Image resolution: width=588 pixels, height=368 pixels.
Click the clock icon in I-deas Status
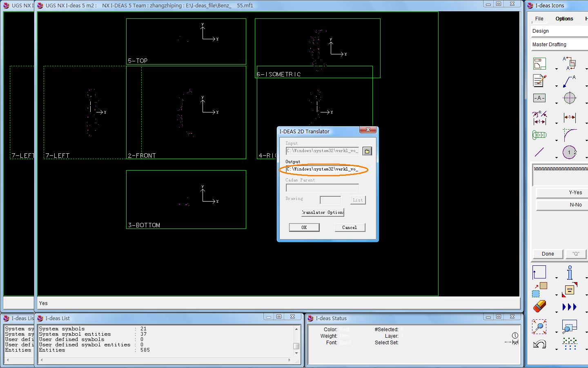click(x=515, y=336)
